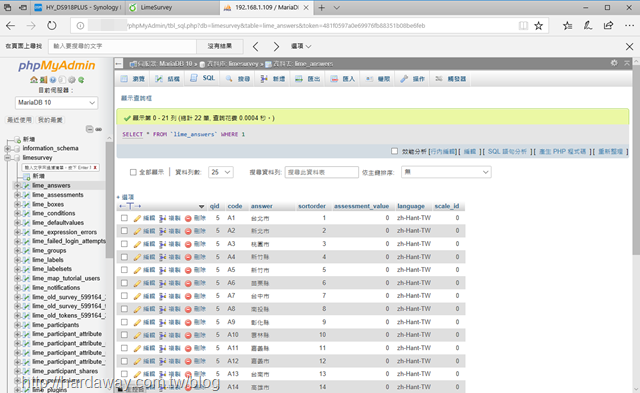
Task: Click red delete icon for row A7
Action: click(x=188, y=296)
